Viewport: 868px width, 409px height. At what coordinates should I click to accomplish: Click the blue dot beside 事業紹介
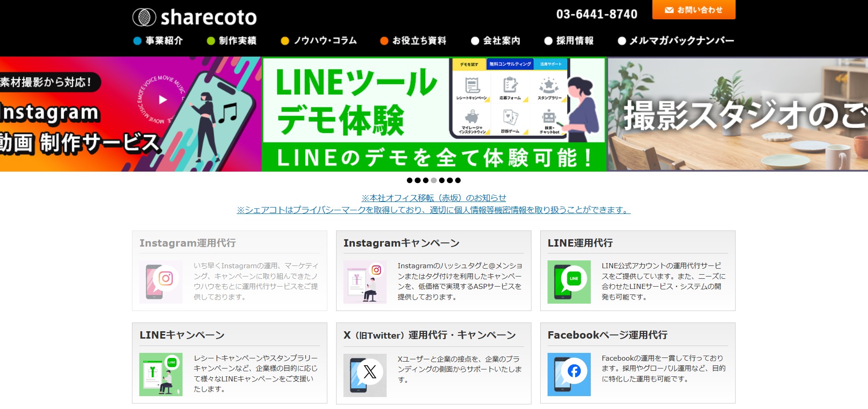point(137,41)
